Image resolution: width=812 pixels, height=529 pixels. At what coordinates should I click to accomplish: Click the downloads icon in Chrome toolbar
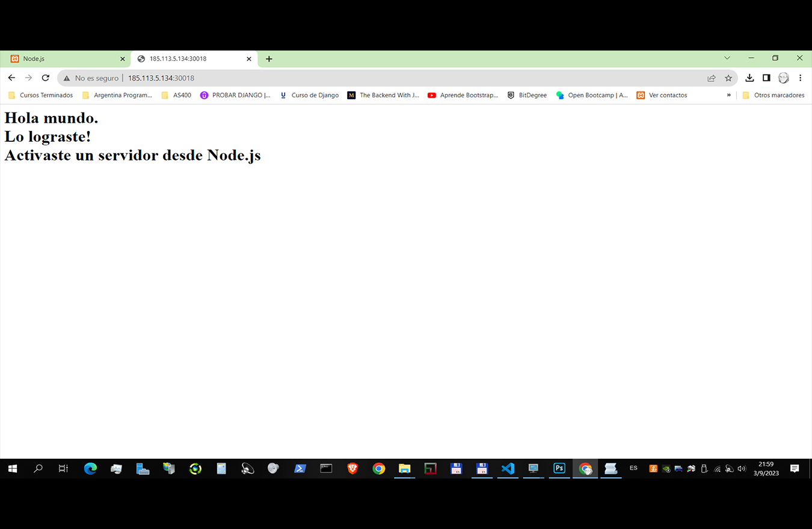749,78
